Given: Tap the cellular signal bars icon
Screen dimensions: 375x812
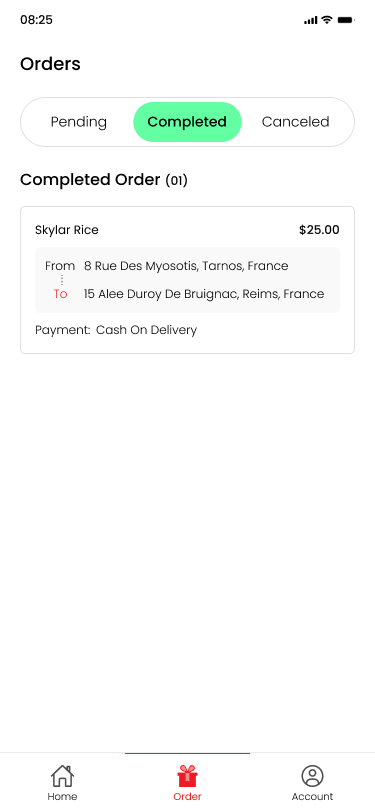Looking at the screenshot, I should tap(310, 20).
